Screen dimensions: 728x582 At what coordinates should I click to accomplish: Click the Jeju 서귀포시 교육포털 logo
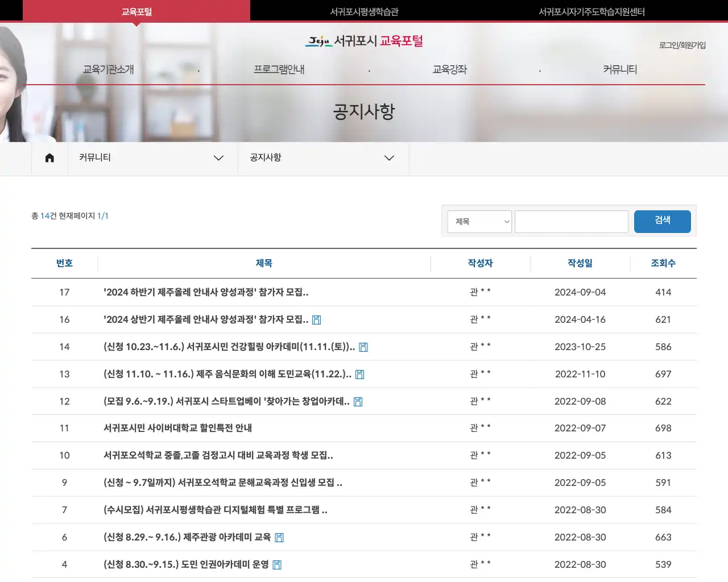[x=363, y=41]
